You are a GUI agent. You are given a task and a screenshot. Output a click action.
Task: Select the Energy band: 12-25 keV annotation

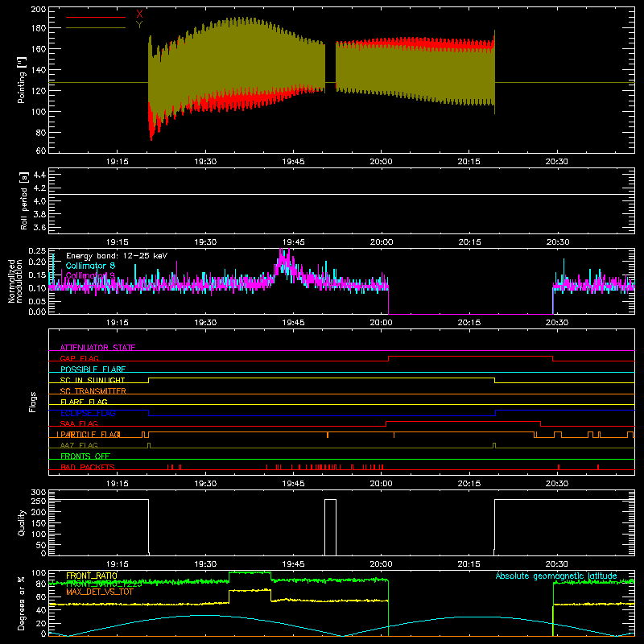pos(117,256)
